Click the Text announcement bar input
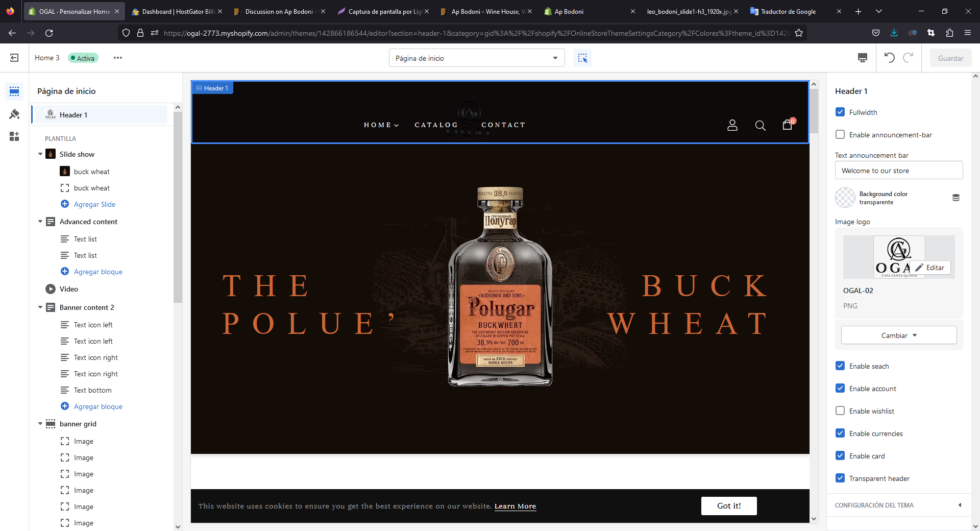 point(899,171)
